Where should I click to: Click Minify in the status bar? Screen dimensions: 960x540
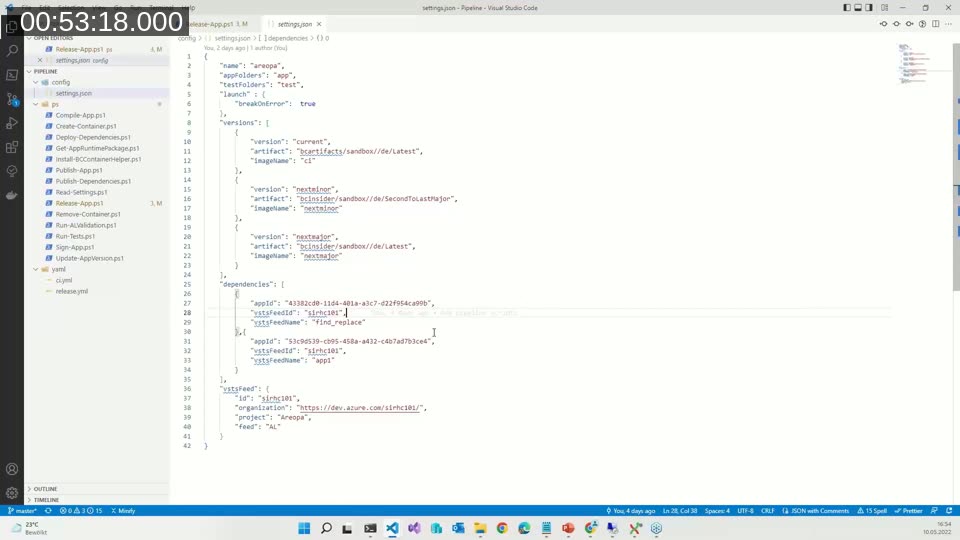tap(123, 511)
